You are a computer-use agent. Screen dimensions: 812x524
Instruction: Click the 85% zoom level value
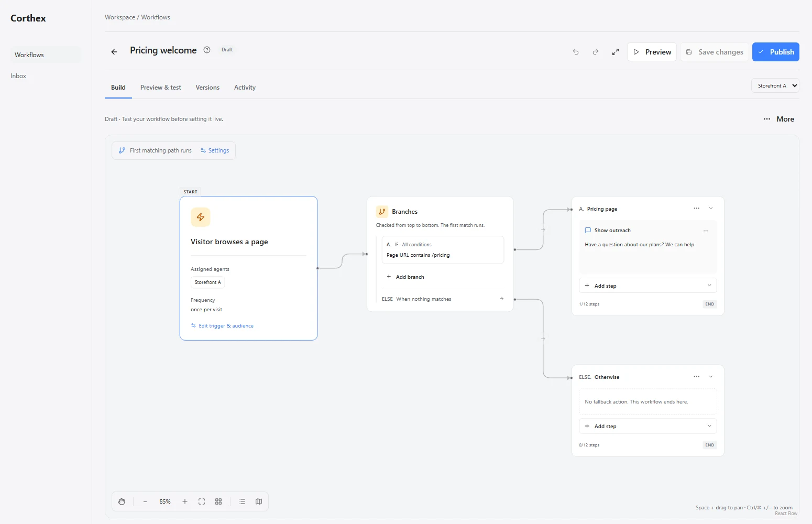[165, 501]
